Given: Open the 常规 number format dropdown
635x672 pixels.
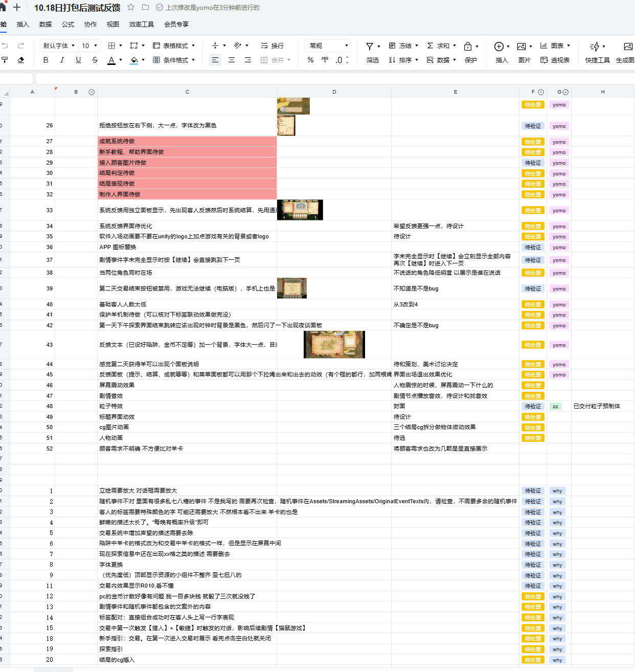Looking at the screenshot, I should click(328, 46).
